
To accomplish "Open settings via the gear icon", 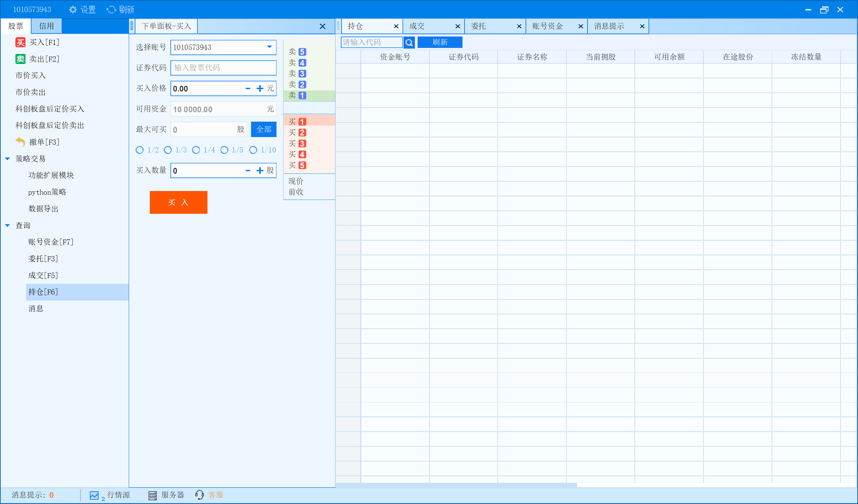I will pos(72,9).
